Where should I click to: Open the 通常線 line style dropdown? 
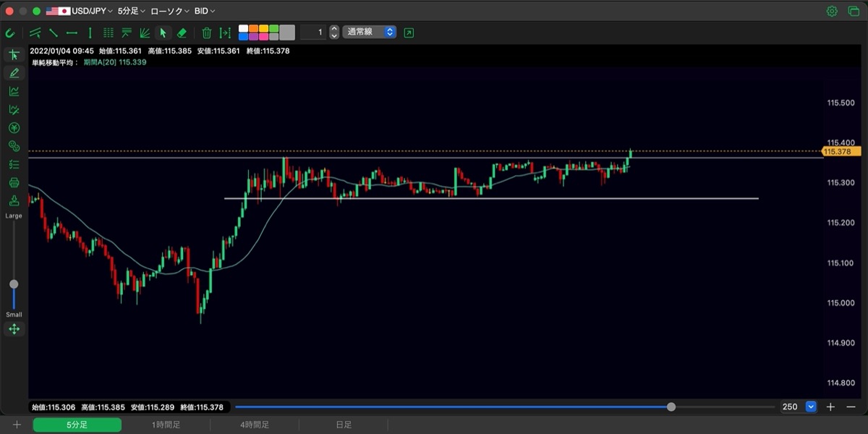369,32
